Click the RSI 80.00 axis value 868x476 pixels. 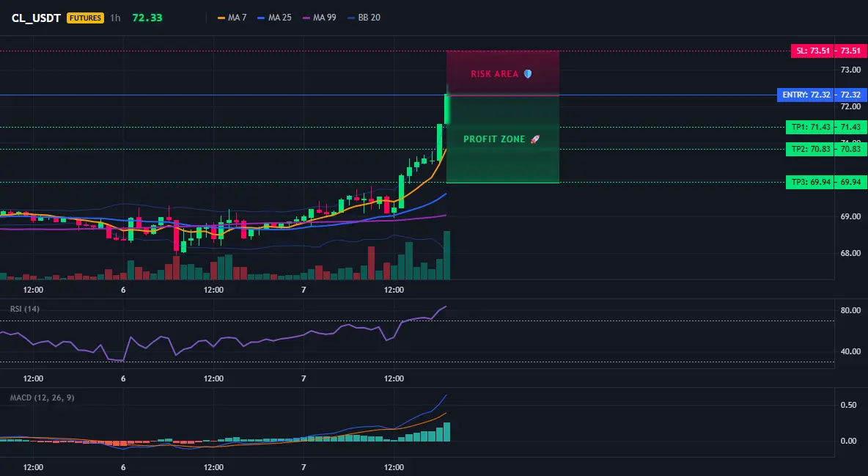tap(851, 310)
